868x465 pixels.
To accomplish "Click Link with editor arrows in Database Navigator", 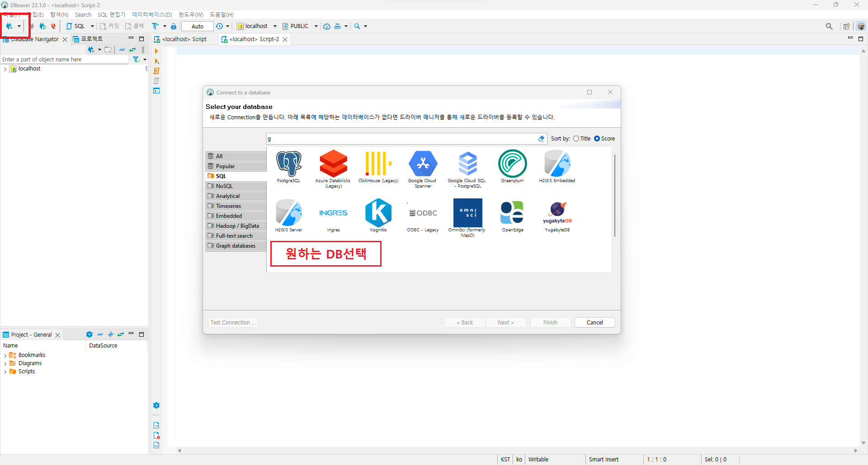I will [x=132, y=50].
